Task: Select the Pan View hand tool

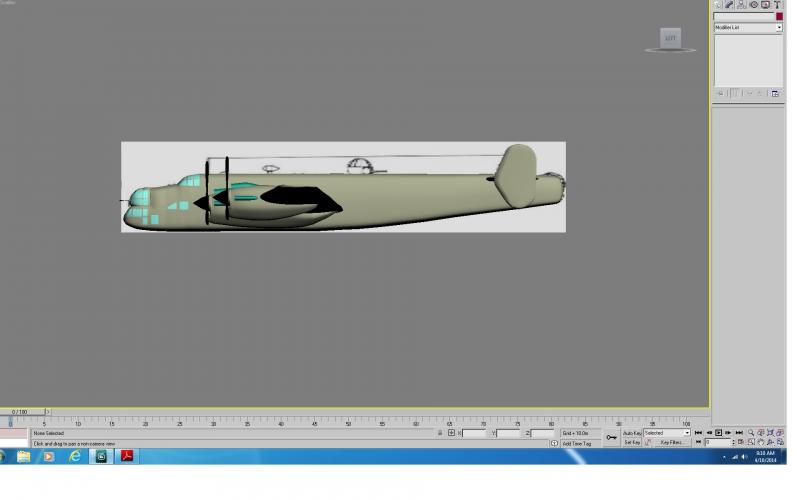Action: [761, 442]
